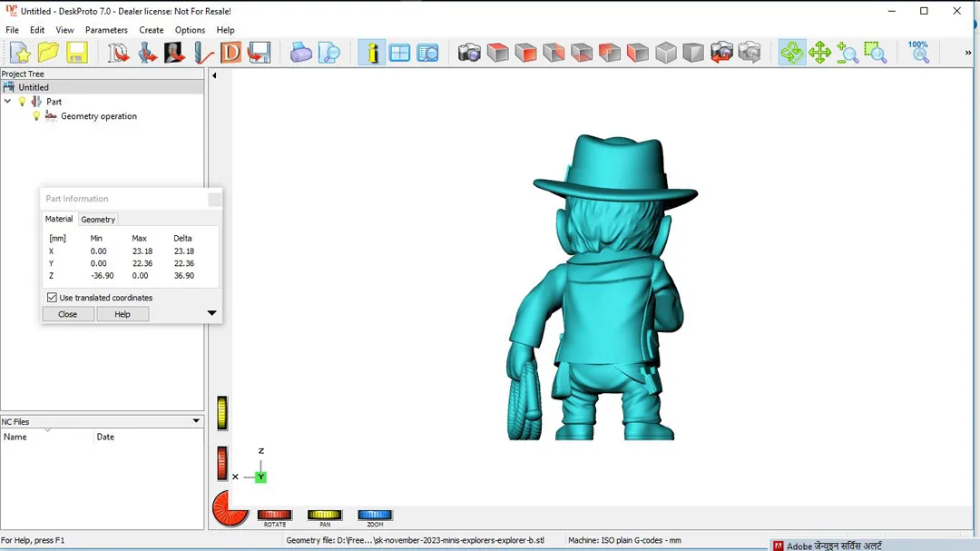The height and width of the screenshot is (551, 980).
Task: Open the Options menu
Action: tap(190, 30)
